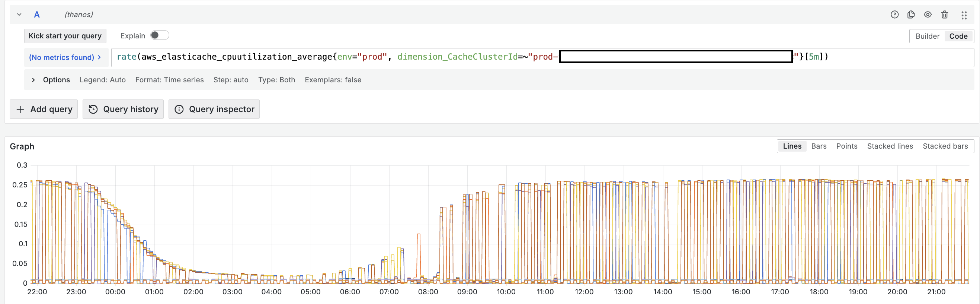Toggle query visibility eye icon
This screenshot has height=304, width=980.
coord(928,15)
